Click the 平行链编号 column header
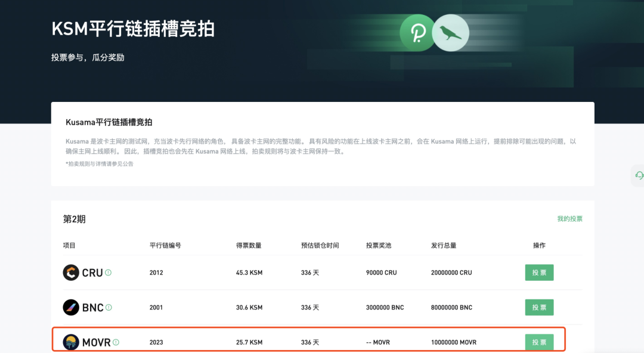Image resolution: width=644 pixels, height=353 pixels. click(x=165, y=245)
